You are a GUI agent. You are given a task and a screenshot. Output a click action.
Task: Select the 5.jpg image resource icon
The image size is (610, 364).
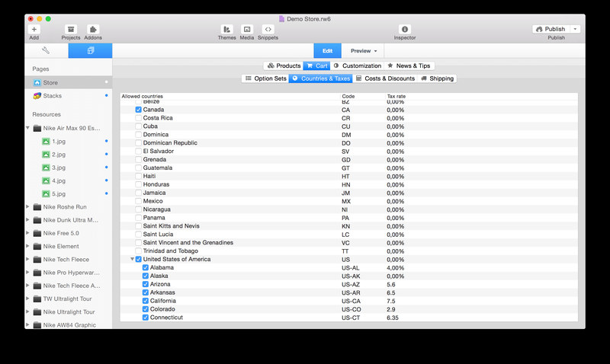click(46, 194)
